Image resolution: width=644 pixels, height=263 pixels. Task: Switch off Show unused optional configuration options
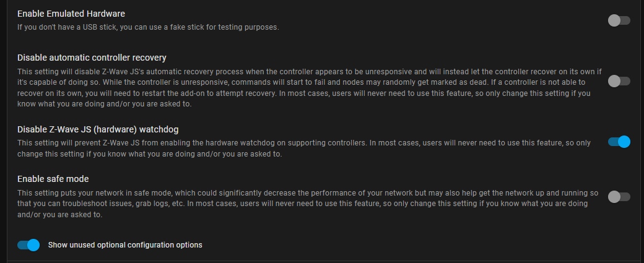point(28,245)
